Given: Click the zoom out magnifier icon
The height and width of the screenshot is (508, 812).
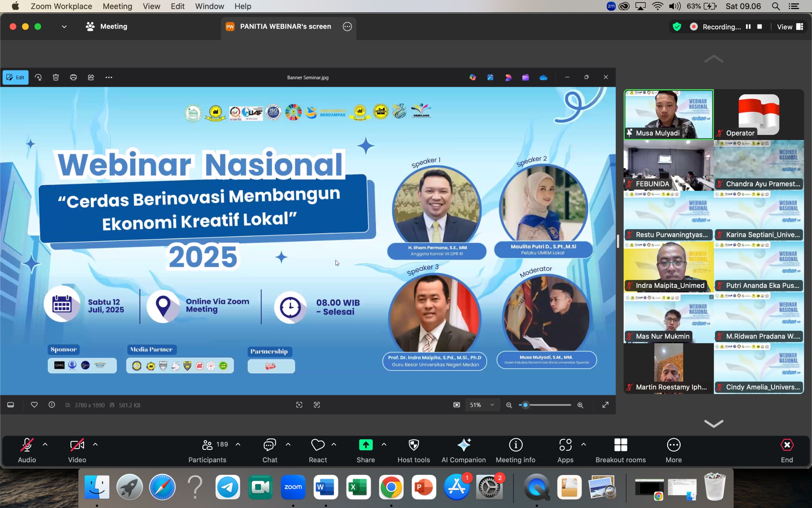Looking at the screenshot, I should pyautogui.click(x=509, y=405).
